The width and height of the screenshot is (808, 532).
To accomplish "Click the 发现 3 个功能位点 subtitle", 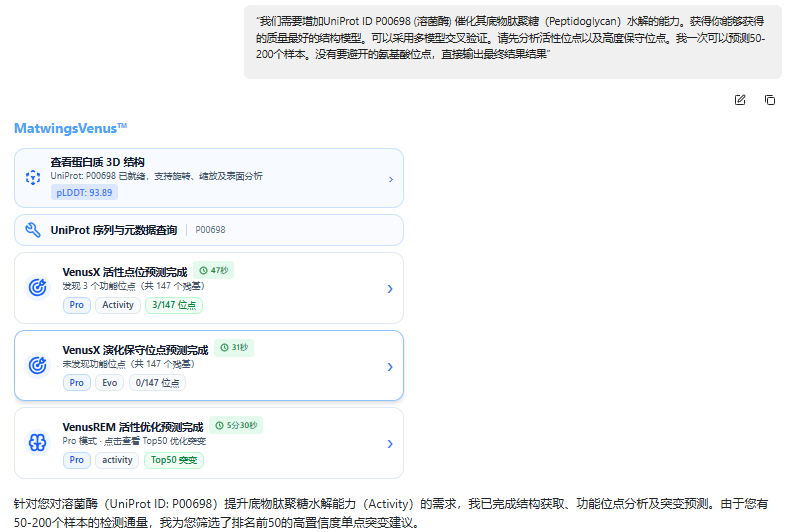I will pyautogui.click(x=133, y=286).
